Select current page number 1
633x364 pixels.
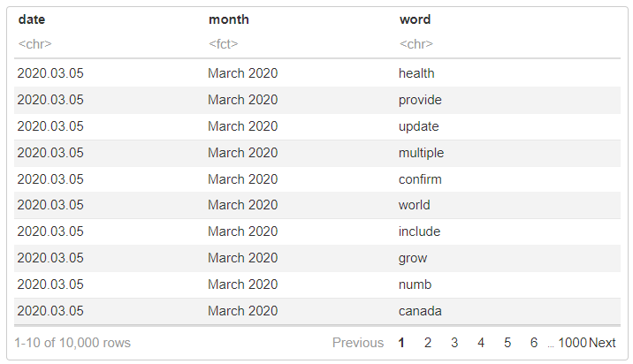point(401,343)
